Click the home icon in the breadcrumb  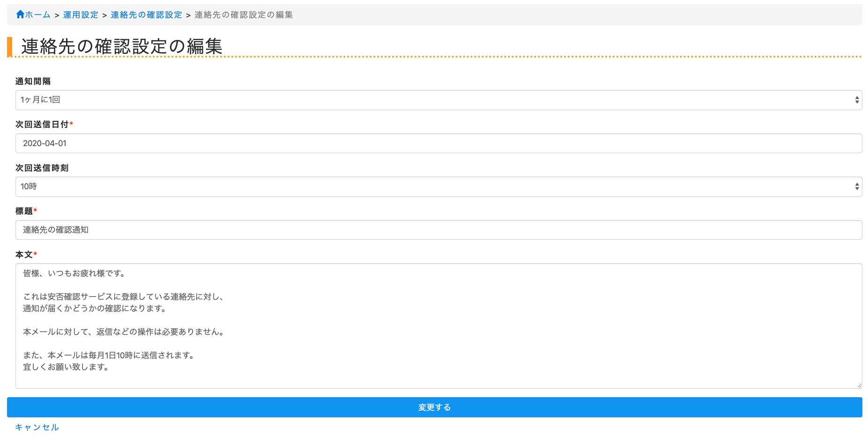(20, 15)
